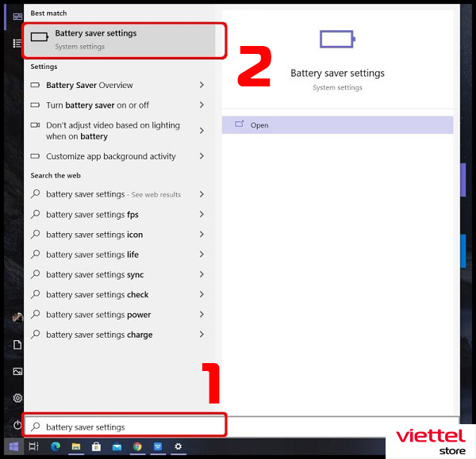Choose the battery saver settings fps suggestion
The image size is (476, 459).
tap(120, 215)
